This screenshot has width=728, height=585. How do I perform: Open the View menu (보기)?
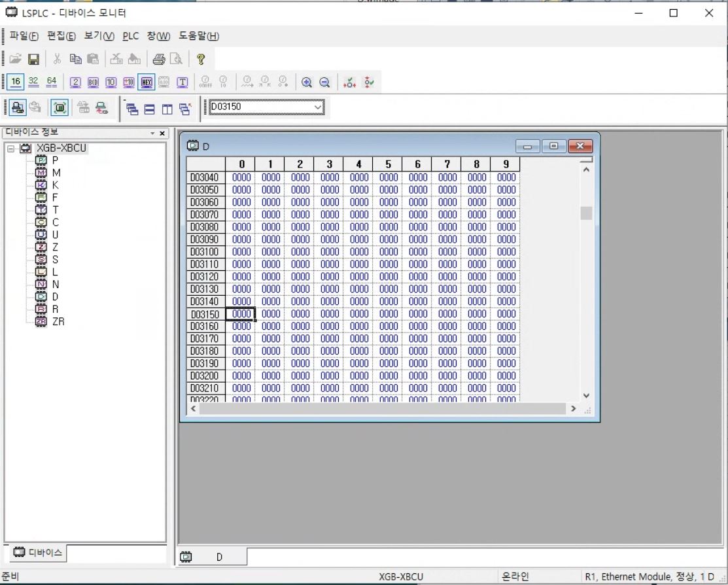pos(99,36)
